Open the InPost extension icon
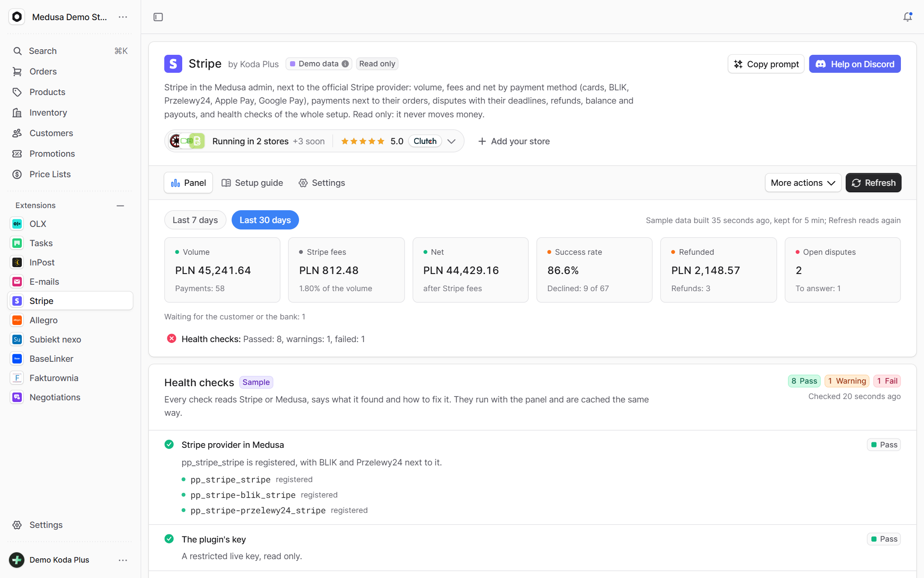This screenshot has width=924, height=578. click(x=17, y=262)
